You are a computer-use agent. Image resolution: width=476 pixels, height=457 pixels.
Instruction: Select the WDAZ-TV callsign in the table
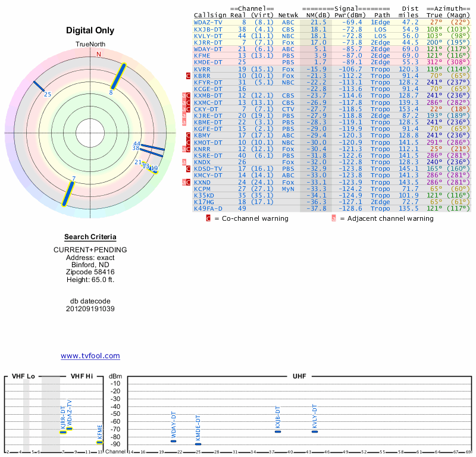point(208,22)
